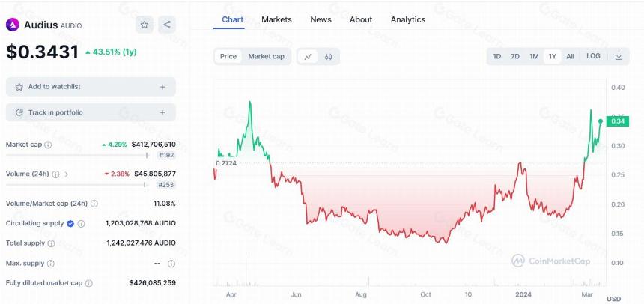Viewport: 644px width, 304px height.
Task: Click the info icon next to Circulating supply
Action: click(x=82, y=223)
